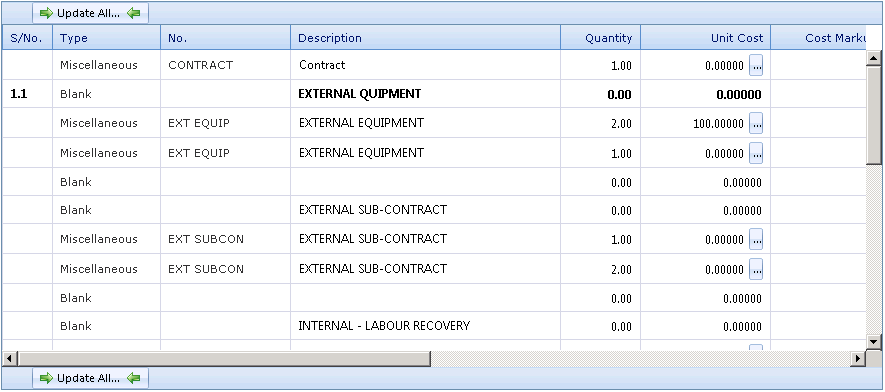Click quantity 2.00 in EXTERNAL SUB-CONTRACT row
This screenshot has height=392, width=885.
[621, 270]
